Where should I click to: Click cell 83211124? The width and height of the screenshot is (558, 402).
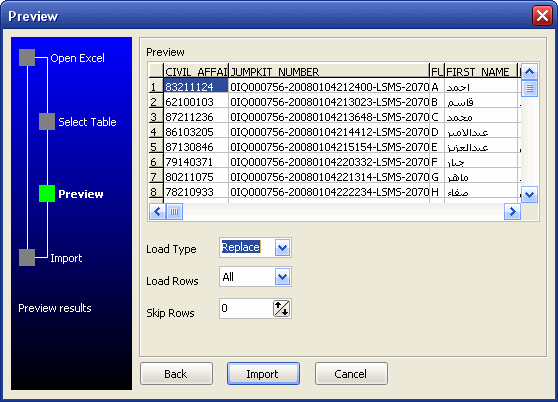(196, 86)
